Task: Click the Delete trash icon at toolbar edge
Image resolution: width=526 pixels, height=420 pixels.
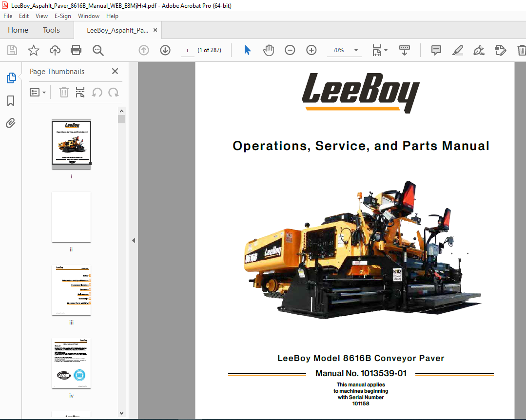Action: (x=521, y=50)
